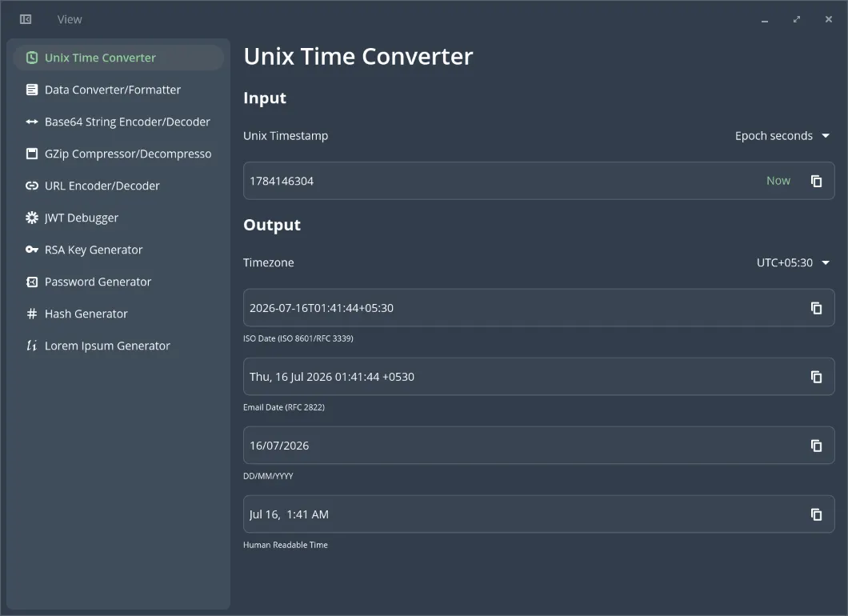Click the RSA Key Generator key icon

[32, 250]
